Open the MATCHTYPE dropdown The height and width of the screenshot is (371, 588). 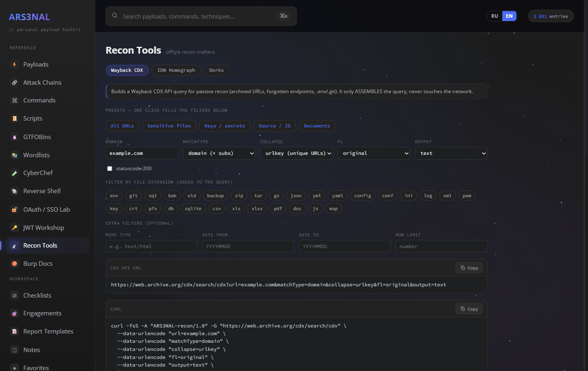tap(219, 153)
